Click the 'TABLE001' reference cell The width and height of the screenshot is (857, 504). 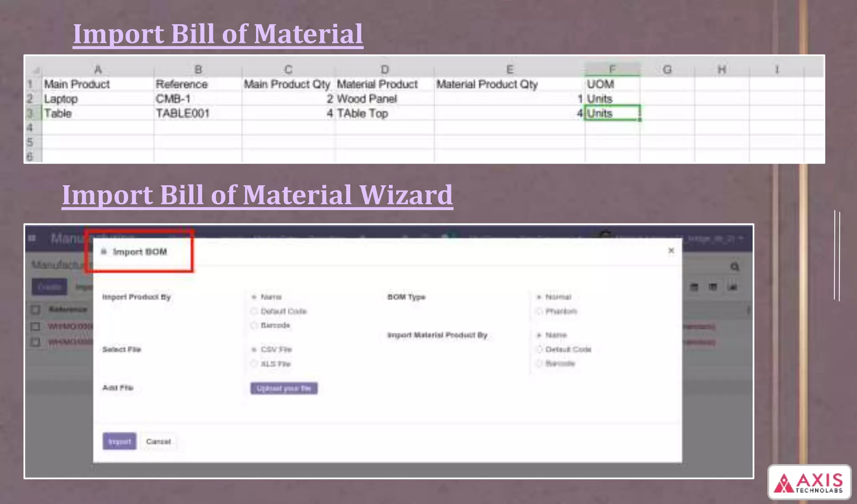(198, 113)
